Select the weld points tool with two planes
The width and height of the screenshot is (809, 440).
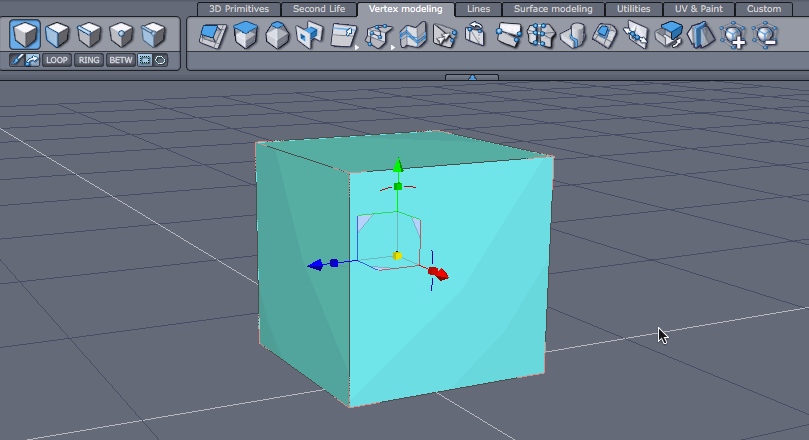(x=509, y=36)
